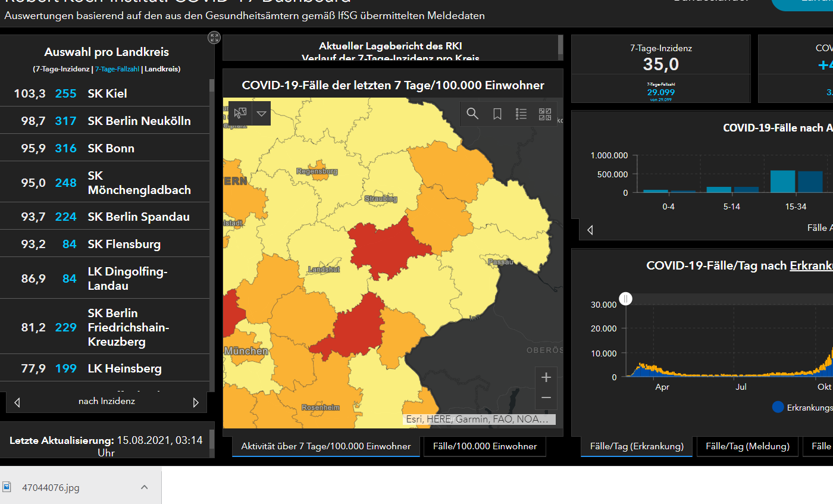Click the left arrow under age chart
The image size is (833, 504).
tap(590, 230)
